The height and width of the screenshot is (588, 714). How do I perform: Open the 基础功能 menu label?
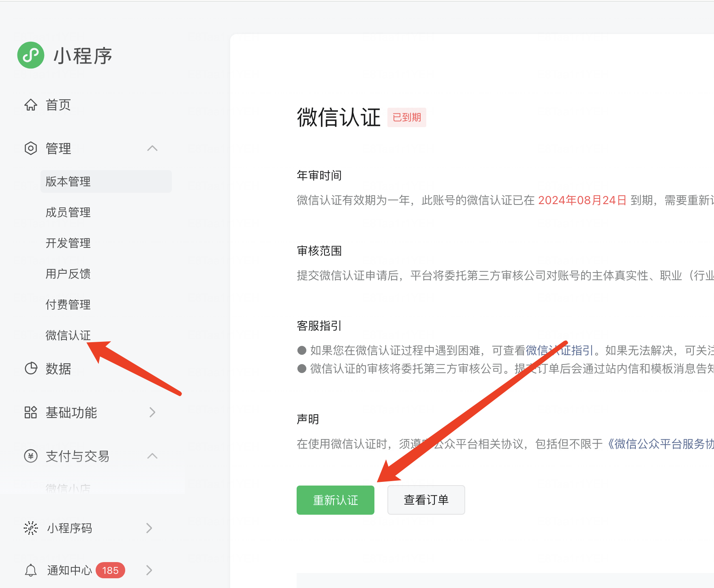(x=71, y=412)
